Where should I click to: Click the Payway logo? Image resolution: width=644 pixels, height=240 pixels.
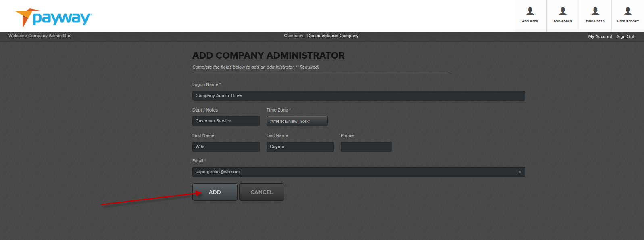[x=54, y=18]
